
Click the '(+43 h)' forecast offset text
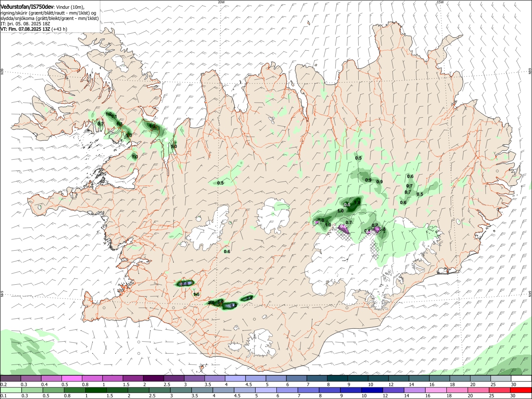tap(59, 29)
